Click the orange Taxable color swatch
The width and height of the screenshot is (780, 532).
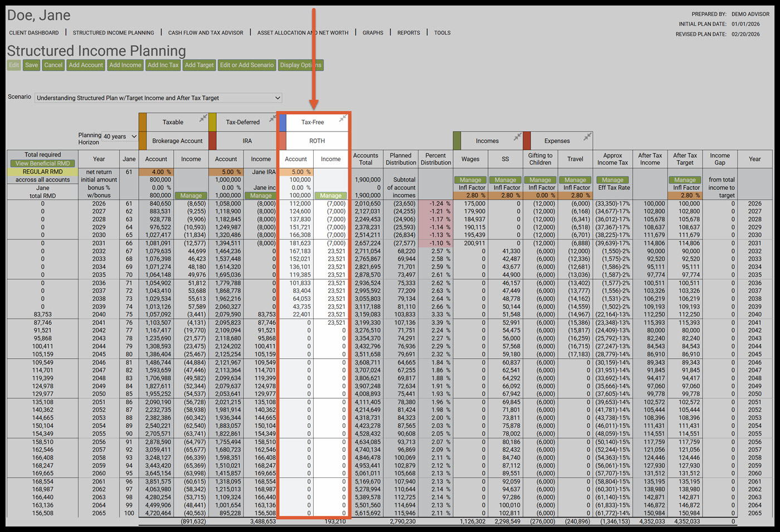pyautogui.click(x=143, y=122)
